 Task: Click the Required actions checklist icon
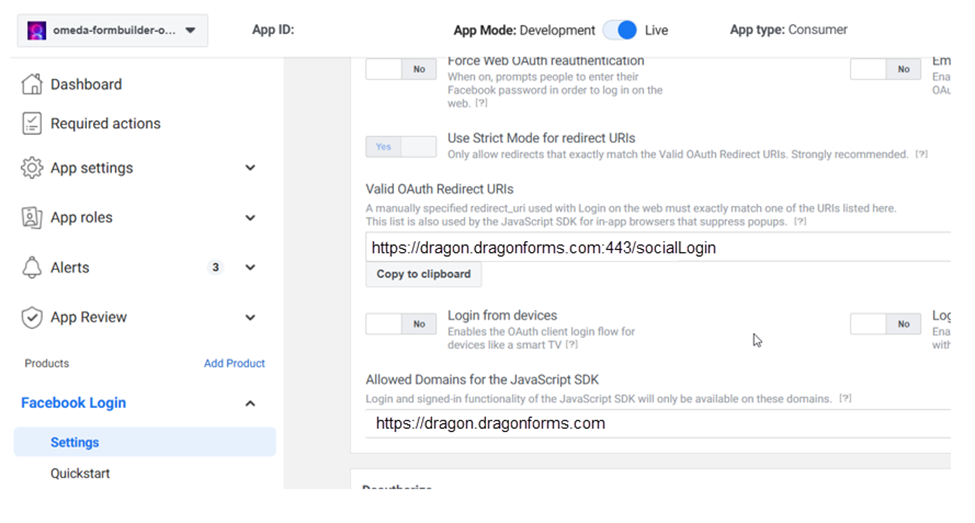[x=32, y=124]
